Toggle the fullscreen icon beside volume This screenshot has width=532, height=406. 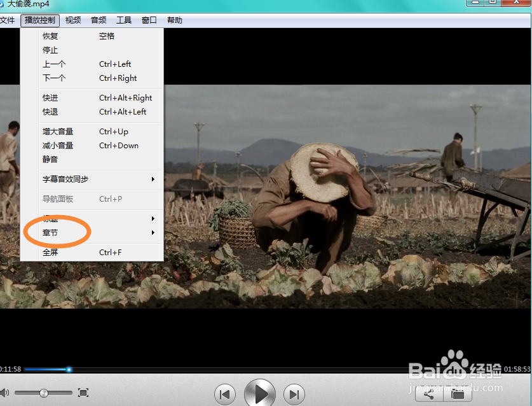(x=83, y=393)
